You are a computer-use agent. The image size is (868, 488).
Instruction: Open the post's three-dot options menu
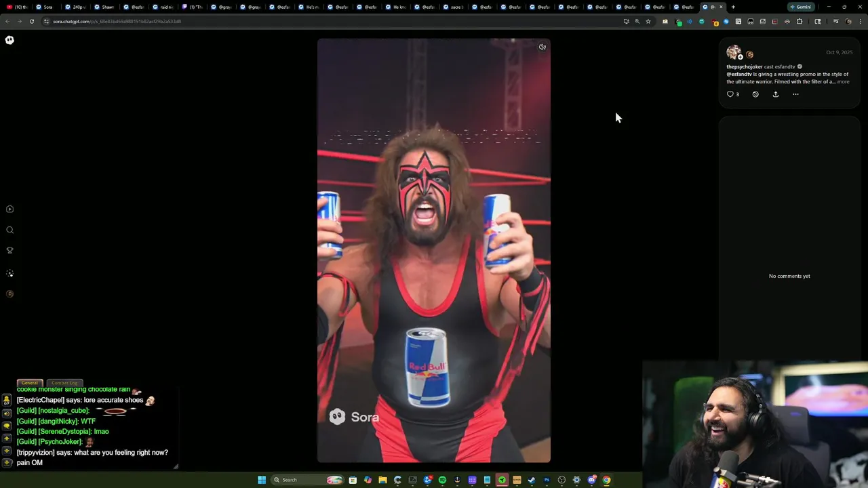[795, 94]
